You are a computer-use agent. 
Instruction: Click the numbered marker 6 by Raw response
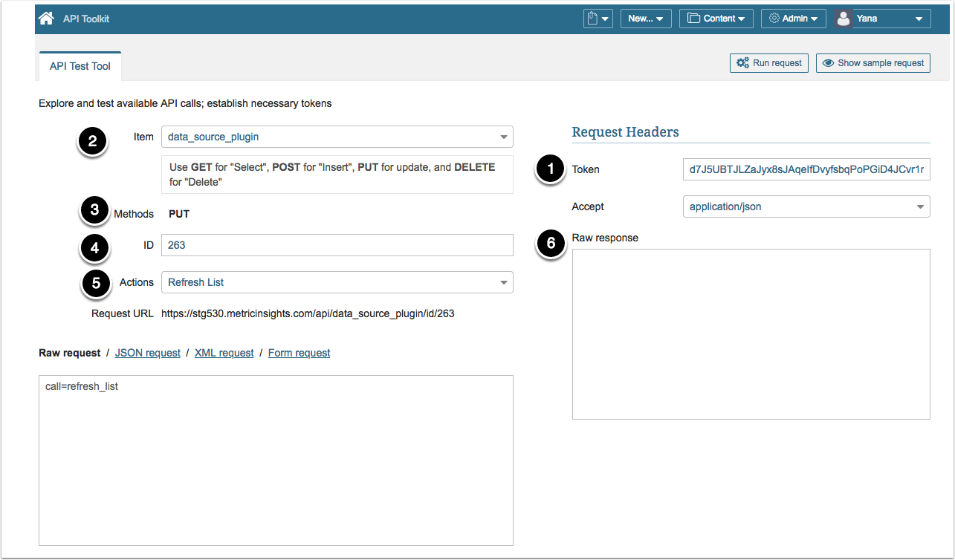551,244
